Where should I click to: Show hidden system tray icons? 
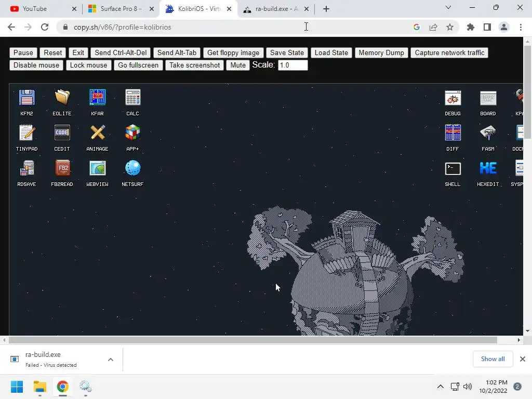point(441,387)
